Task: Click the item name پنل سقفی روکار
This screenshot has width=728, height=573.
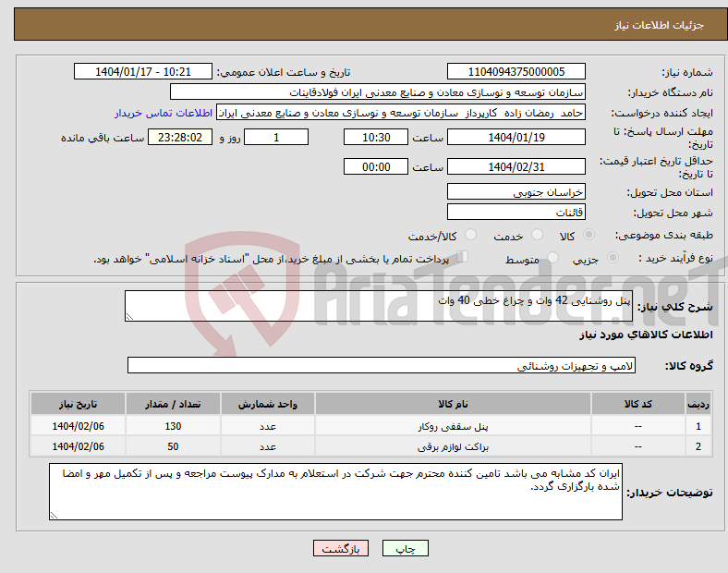Action: 453,426
